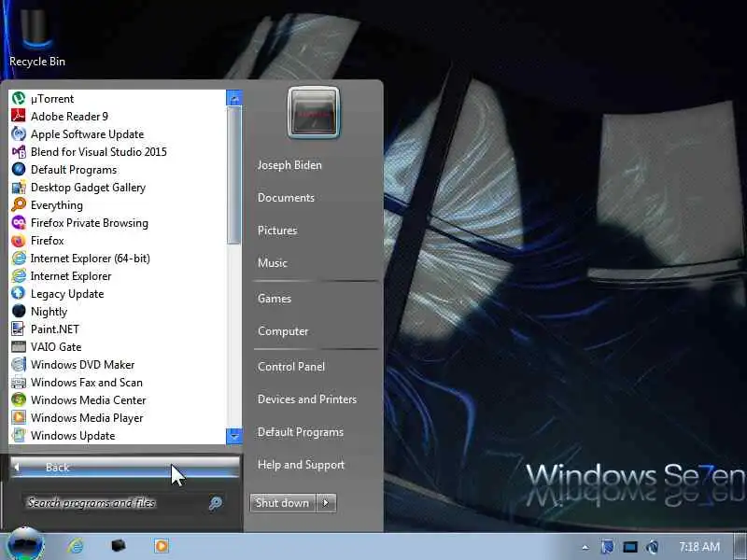Open the µTorrent program icon
This screenshot has width=747, height=560.
click(x=19, y=99)
